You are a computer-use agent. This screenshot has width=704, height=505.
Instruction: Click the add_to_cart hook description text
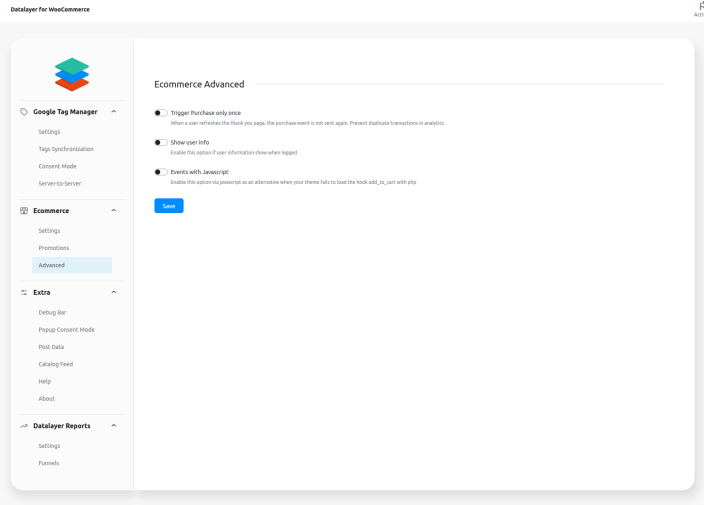[293, 182]
